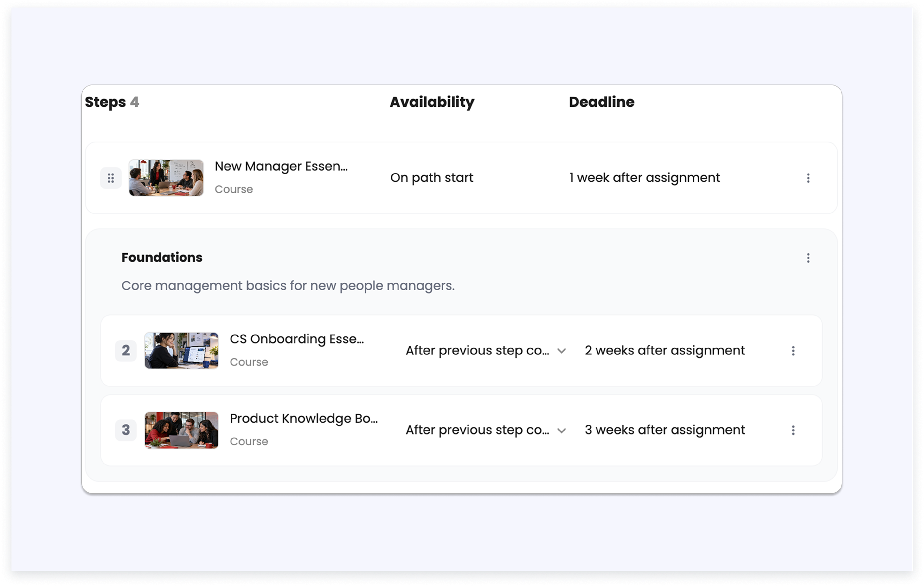Open the 'New Manager Essen...' course title
Viewport: 924px width, 586px height.
(281, 167)
